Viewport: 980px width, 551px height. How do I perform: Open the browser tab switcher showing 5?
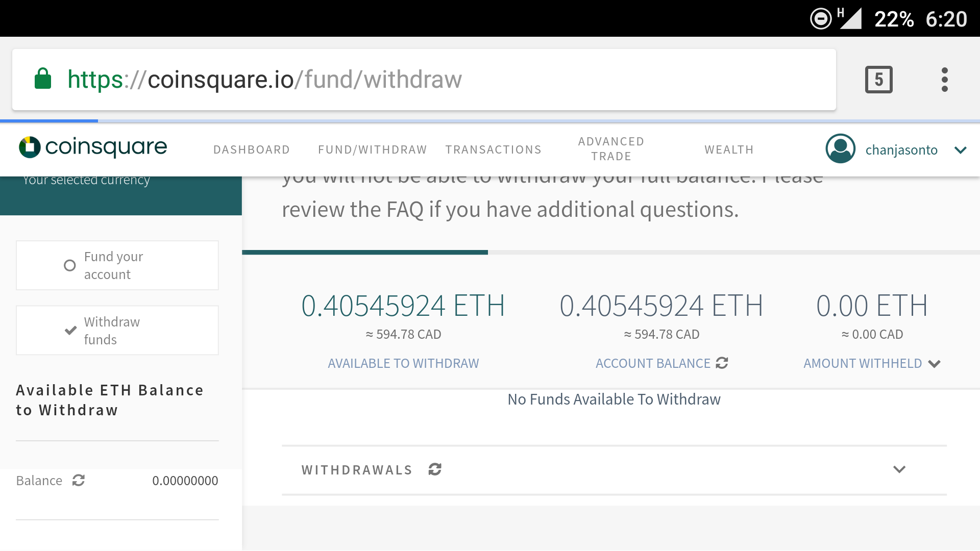click(x=878, y=80)
